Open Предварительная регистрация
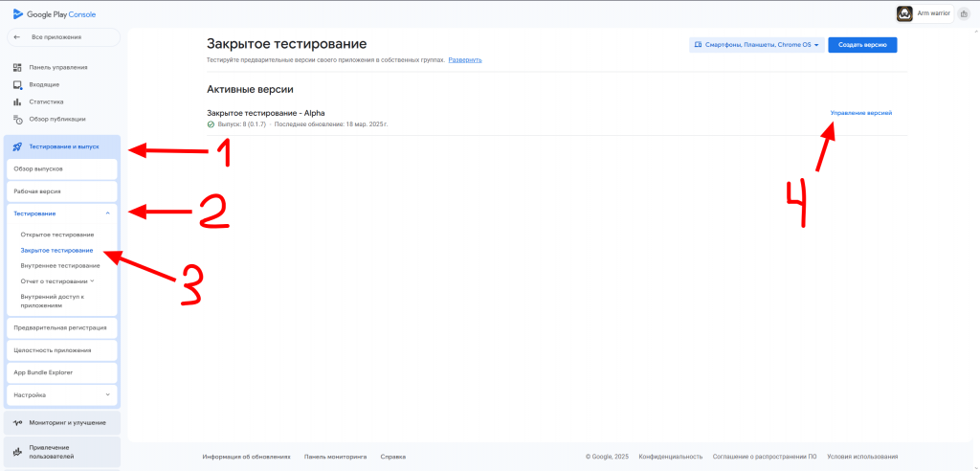Screen dimensions: 980x471 click(62, 327)
